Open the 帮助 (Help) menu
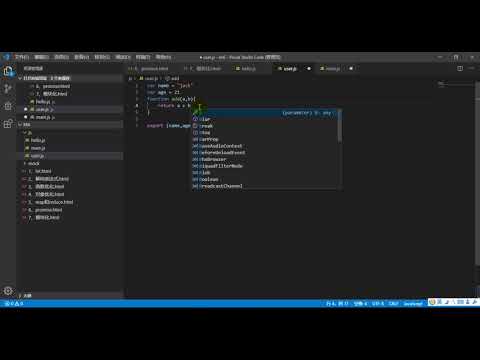 (163, 57)
